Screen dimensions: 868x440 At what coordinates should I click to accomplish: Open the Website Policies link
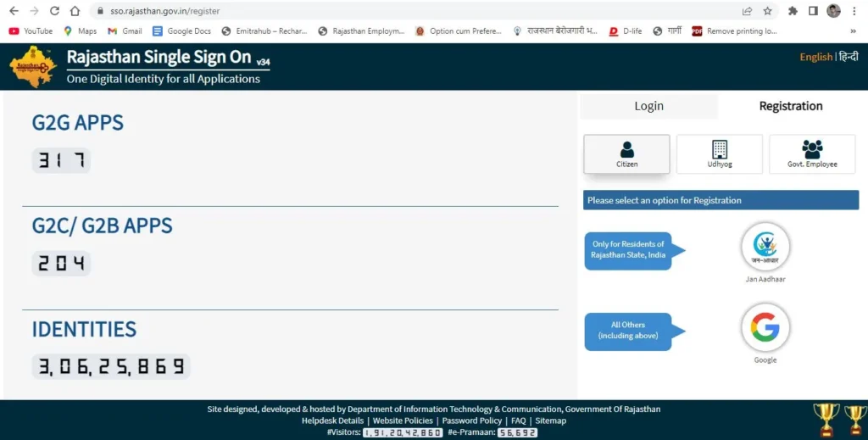(403, 421)
